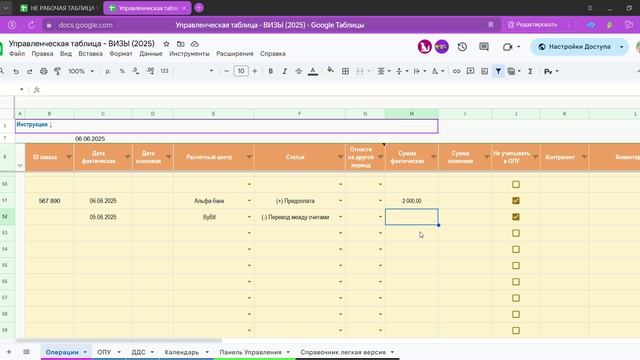Open the Файл menu
The width and height of the screenshot is (640, 360).
(x=17, y=53)
